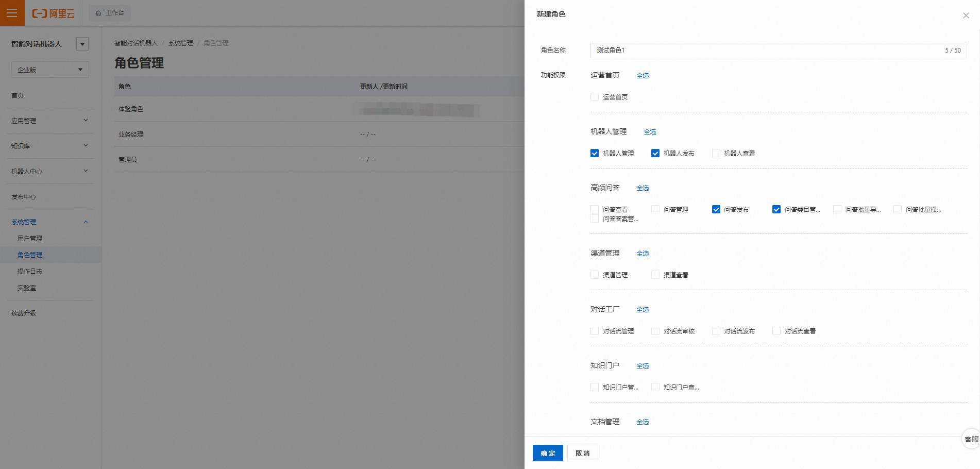Check the 对话流查看 checkbox
This screenshot has width=980, height=469.
(776, 331)
